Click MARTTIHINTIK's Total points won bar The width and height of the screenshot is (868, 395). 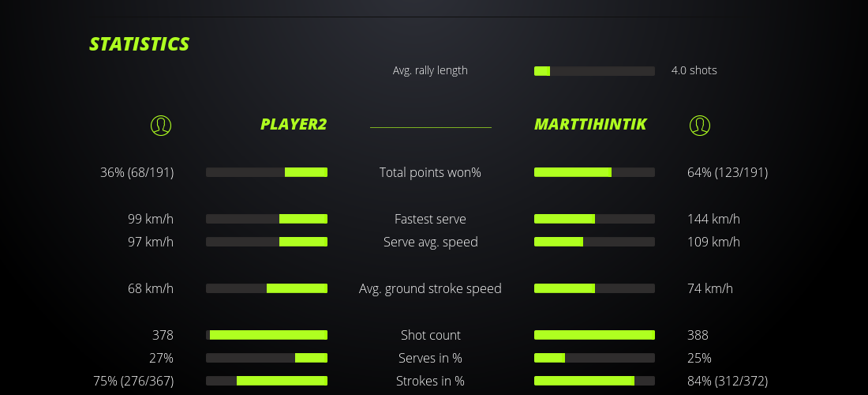coord(594,172)
